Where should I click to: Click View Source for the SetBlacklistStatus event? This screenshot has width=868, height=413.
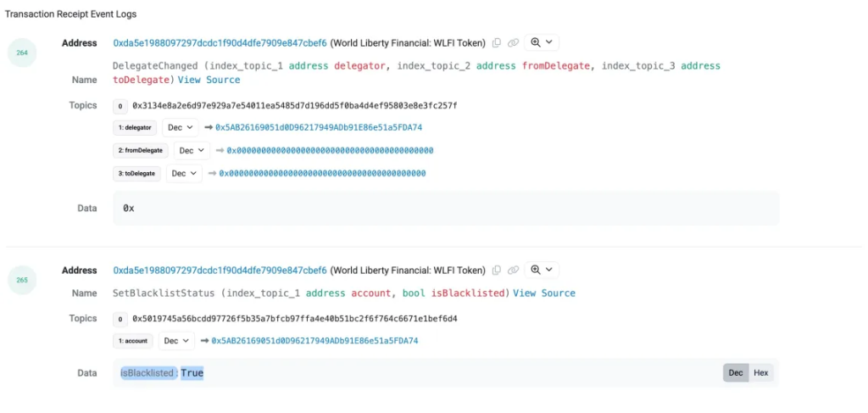(x=543, y=293)
